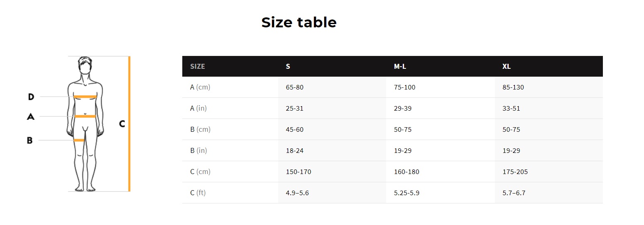Click the orange waist measurement band
The width and height of the screenshot is (644, 225).
click(x=85, y=116)
